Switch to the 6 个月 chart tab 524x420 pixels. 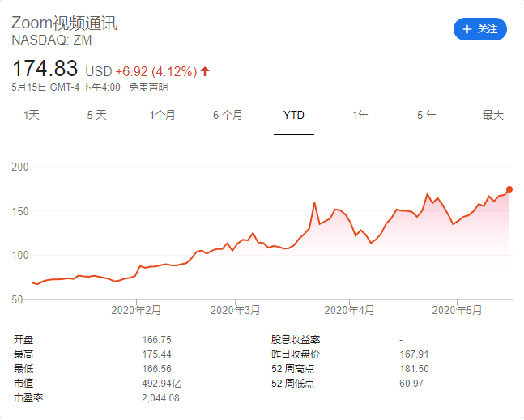(228, 115)
